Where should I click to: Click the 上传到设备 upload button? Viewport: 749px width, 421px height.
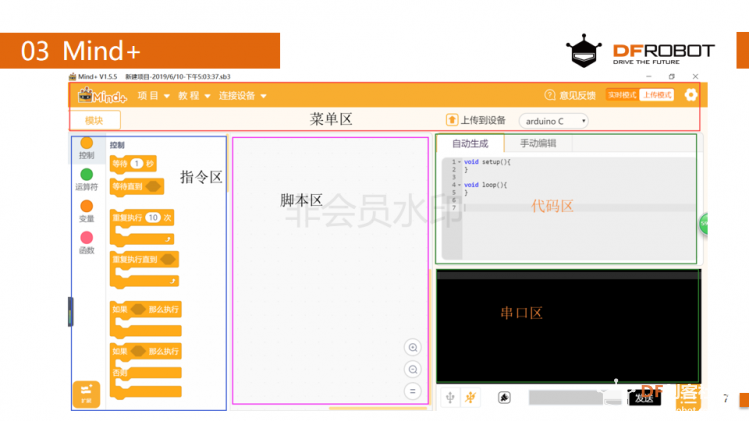tap(476, 120)
